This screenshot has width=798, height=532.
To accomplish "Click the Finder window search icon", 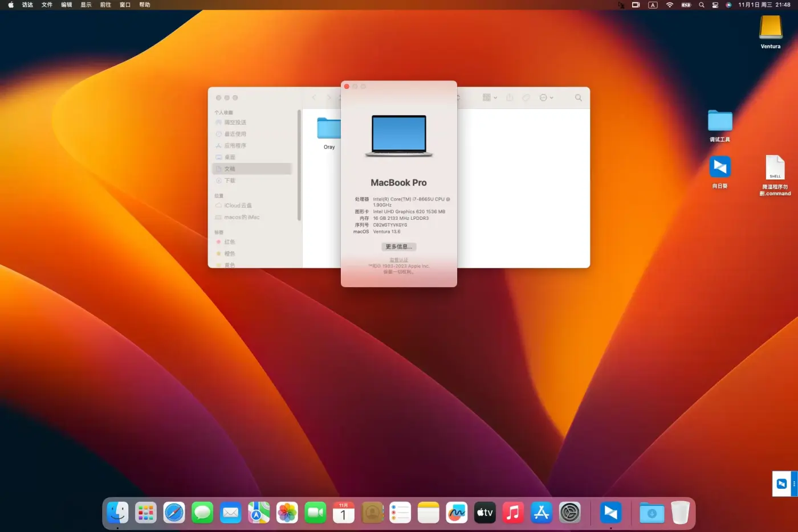I will (x=578, y=98).
